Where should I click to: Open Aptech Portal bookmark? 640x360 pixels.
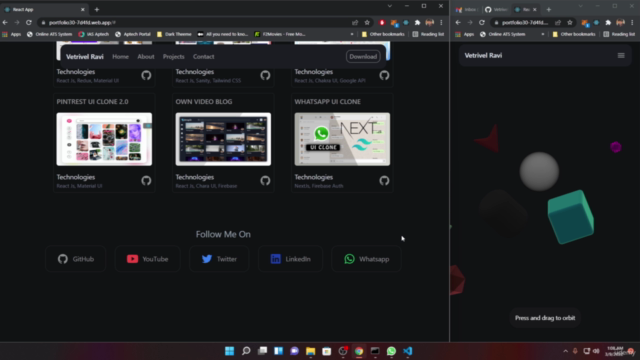(x=133, y=34)
